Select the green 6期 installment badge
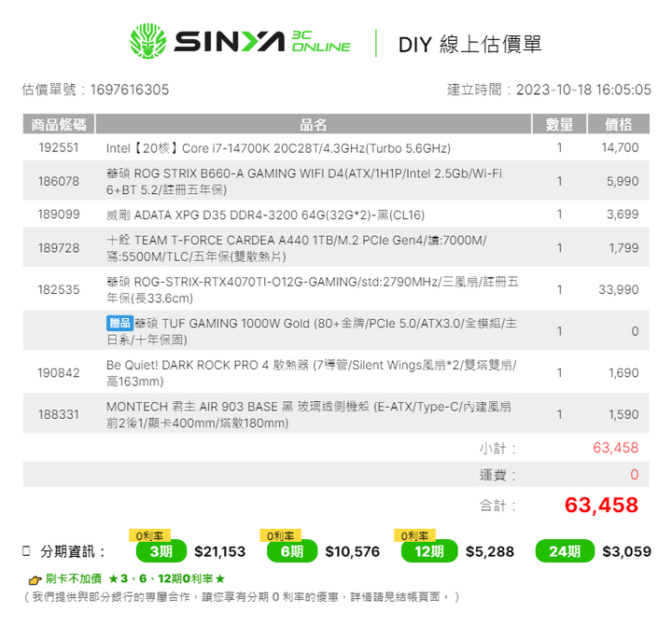 pos(292,551)
